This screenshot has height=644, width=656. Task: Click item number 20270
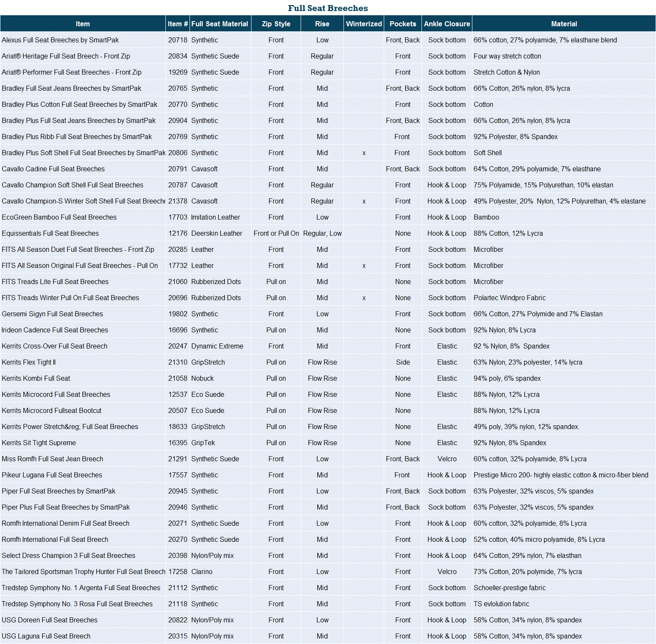coord(178,539)
